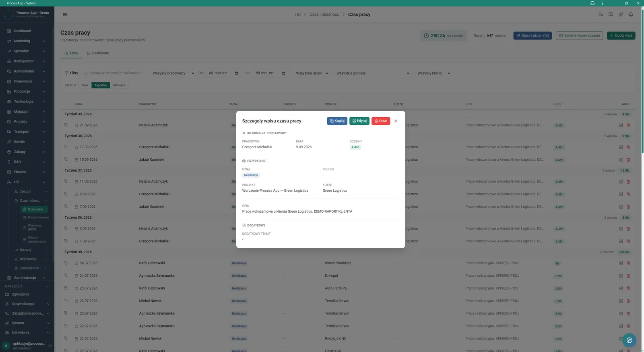Expand Rekrutacja sidebar item

tap(30, 259)
